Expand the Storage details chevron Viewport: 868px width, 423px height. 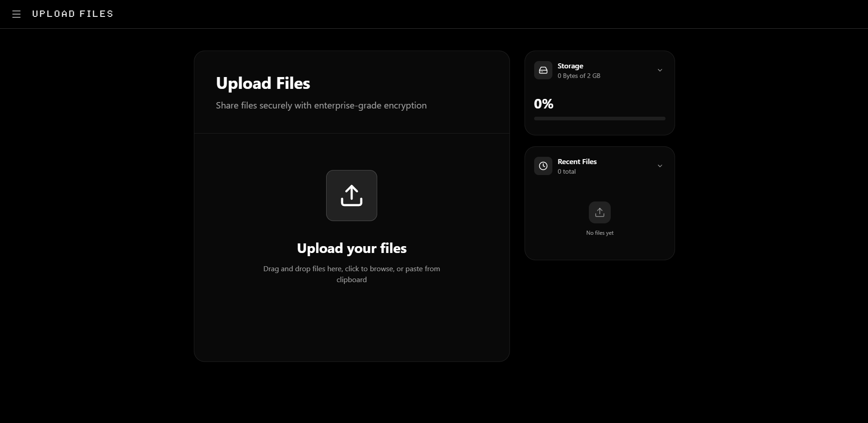pos(660,70)
